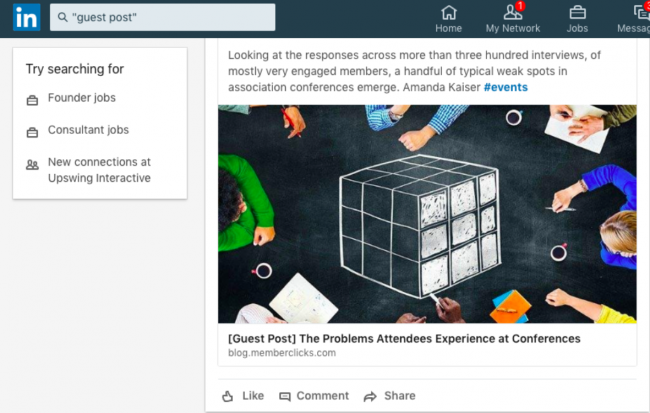Click the Share arrow icon
Screen dimensions: 650x413
click(x=370, y=397)
